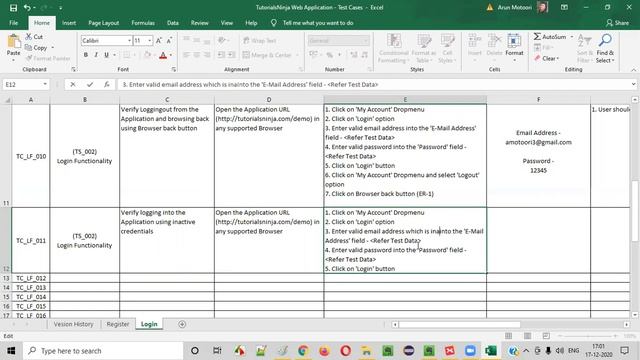Apply red font color A
Screen dimensions: 640x360
pyautogui.click(x=163, y=55)
